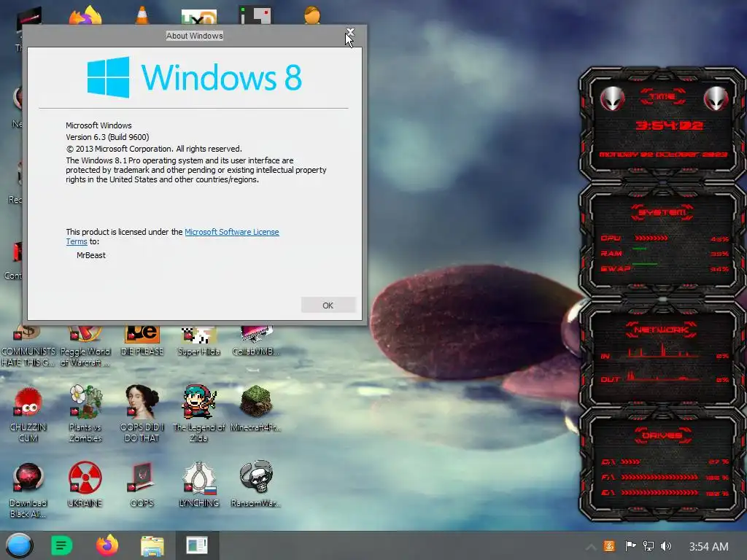Click the '© 2013 Microsoft Corporation' line

[x=154, y=149]
